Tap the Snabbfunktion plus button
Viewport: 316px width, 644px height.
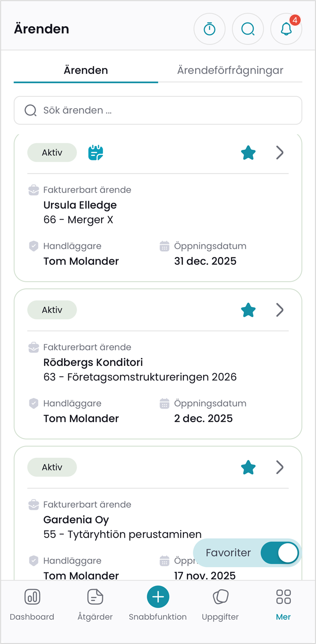158,597
